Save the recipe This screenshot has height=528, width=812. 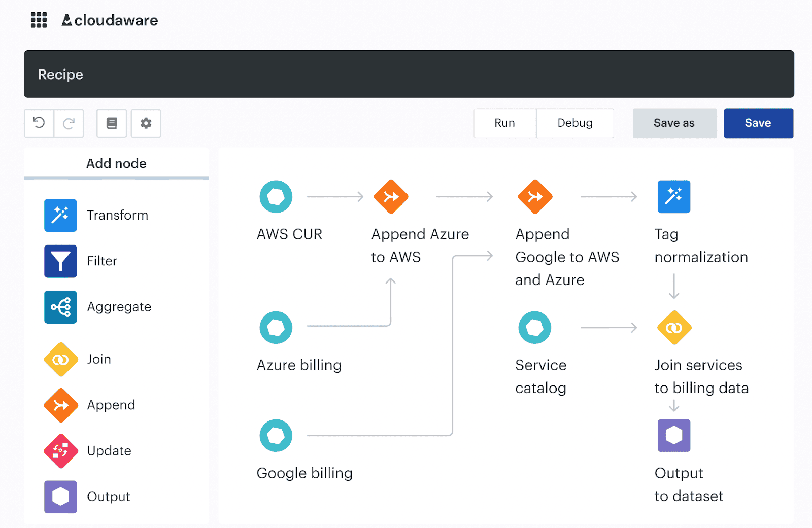point(758,123)
